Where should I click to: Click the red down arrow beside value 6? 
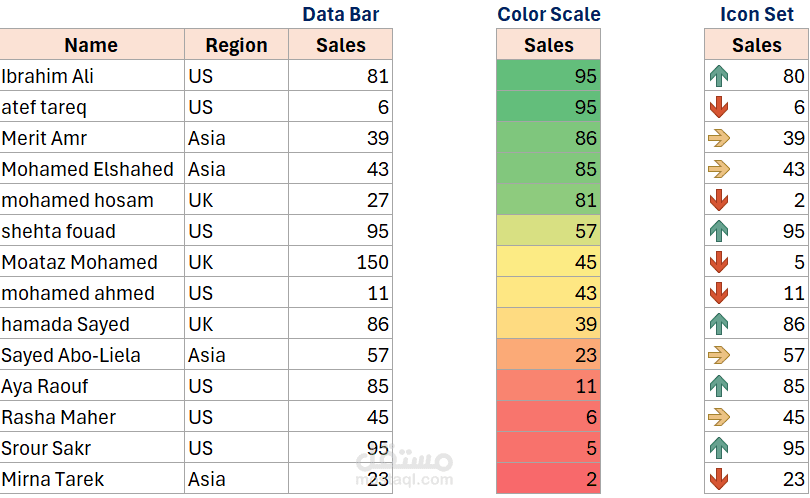(x=718, y=107)
